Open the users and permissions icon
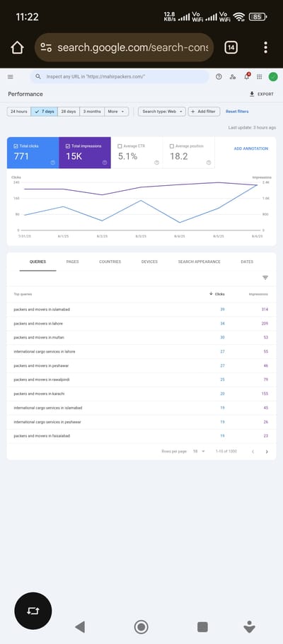Viewport: 283px width, 644px height. click(x=233, y=77)
